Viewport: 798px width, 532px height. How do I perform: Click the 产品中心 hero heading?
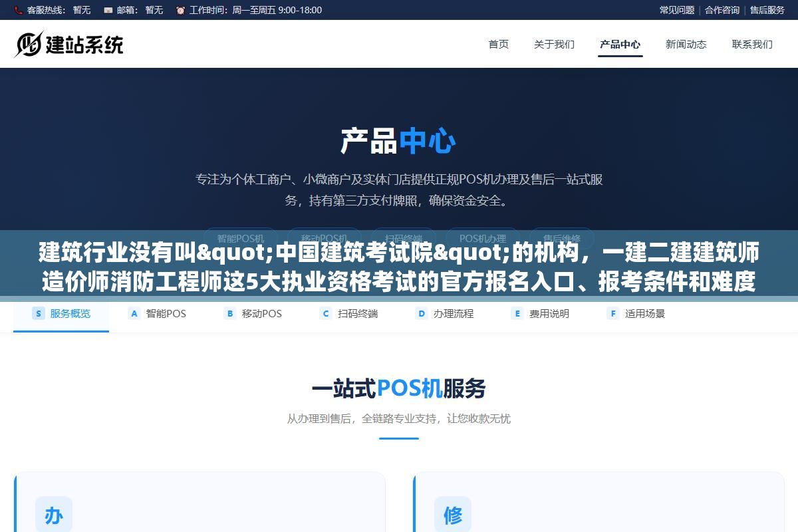[x=398, y=142]
